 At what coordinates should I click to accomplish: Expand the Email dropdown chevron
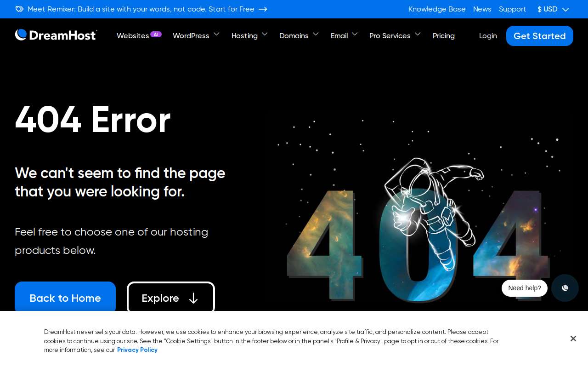[x=355, y=34]
